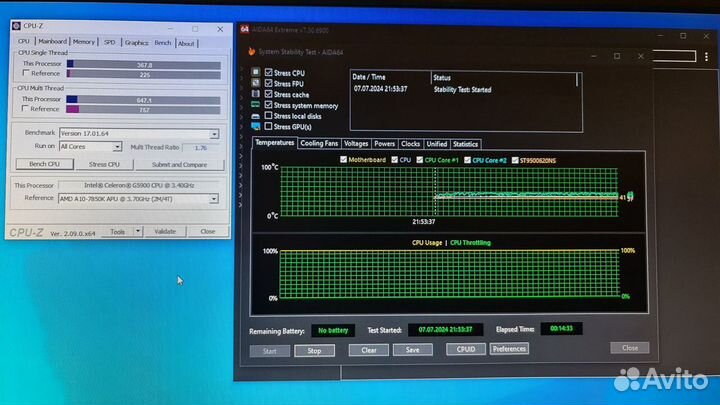This screenshot has height=405, width=720.
Task: Enable the Stress local disks checkbox
Action: [267, 116]
